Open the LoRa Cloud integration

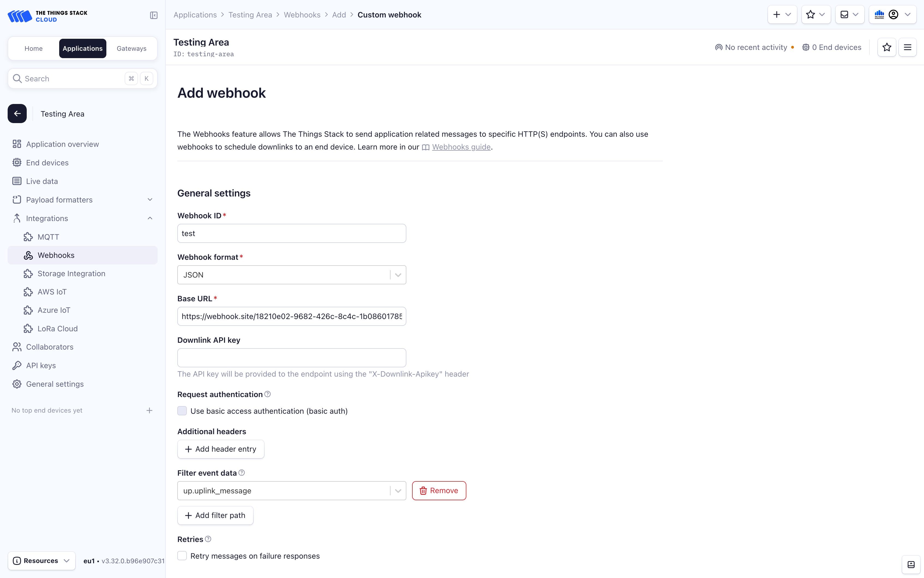point(57,328)
